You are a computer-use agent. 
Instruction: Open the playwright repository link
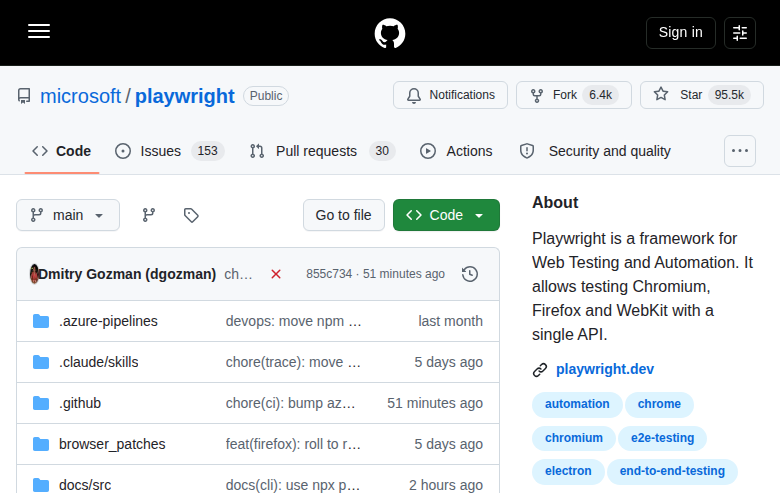[x=185, y=96]
